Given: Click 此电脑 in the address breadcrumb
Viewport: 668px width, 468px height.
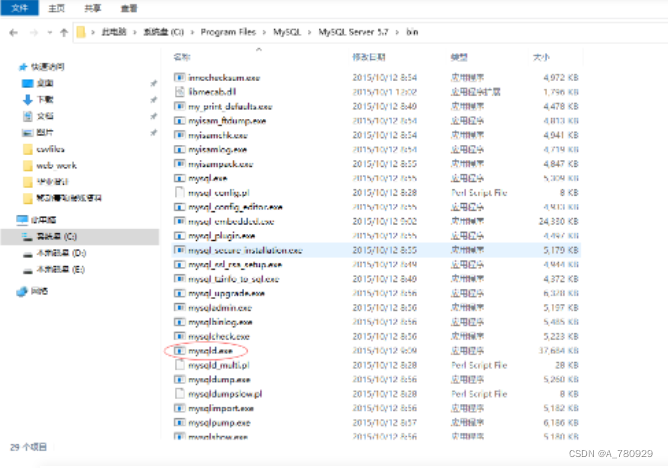Looking at the screenshot, I should pyautogui.click(x=114, y=32).
